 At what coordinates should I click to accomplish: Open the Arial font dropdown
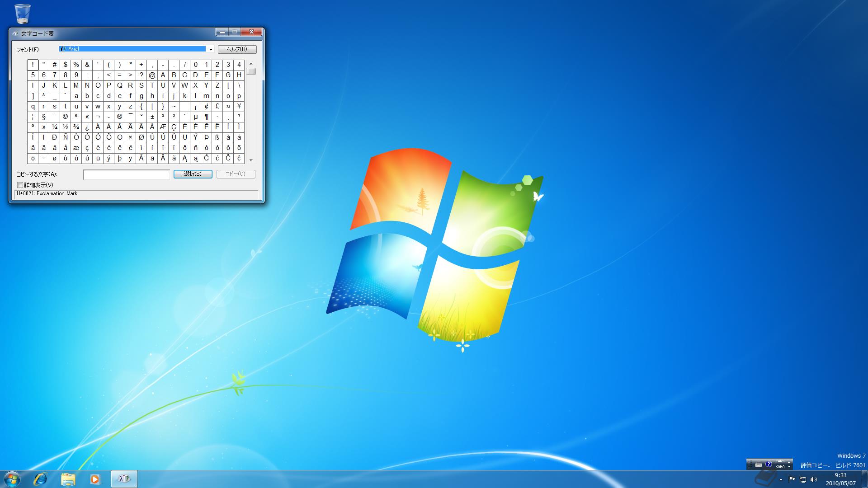(211, 49)
